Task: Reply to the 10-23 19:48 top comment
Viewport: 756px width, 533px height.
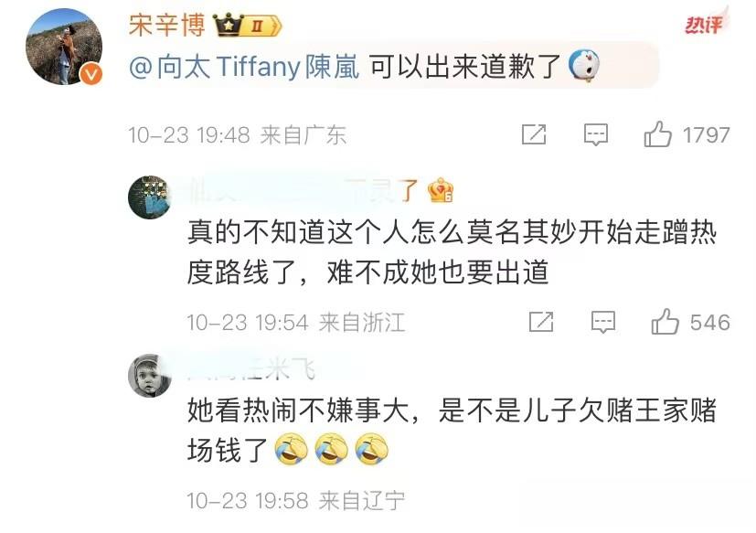Action: (596, 134)
